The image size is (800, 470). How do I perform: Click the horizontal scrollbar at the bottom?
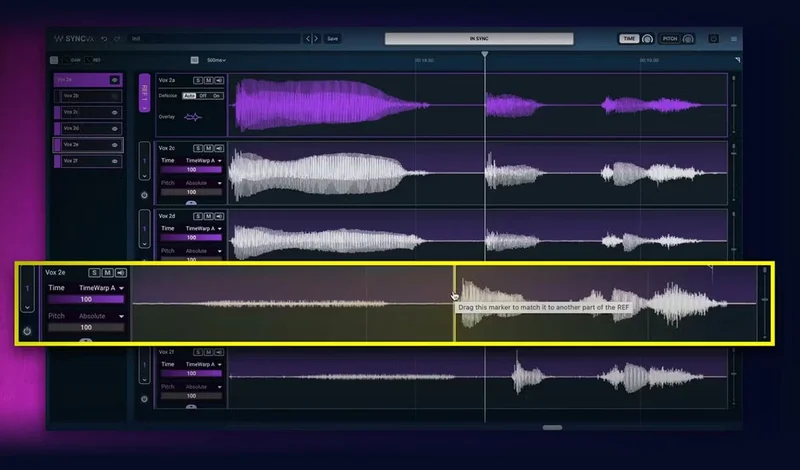point(553,428)
